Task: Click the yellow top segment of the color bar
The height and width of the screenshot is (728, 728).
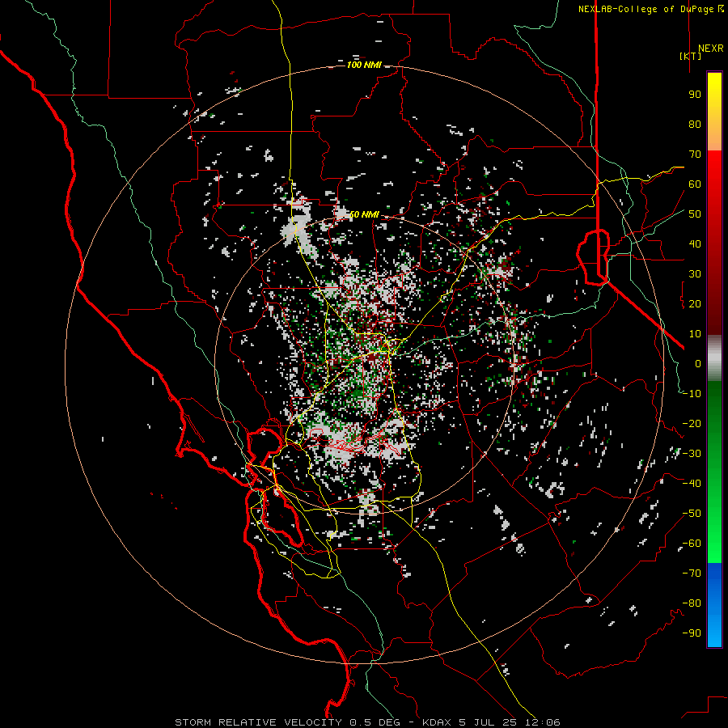Action: (x=714, y=112)
